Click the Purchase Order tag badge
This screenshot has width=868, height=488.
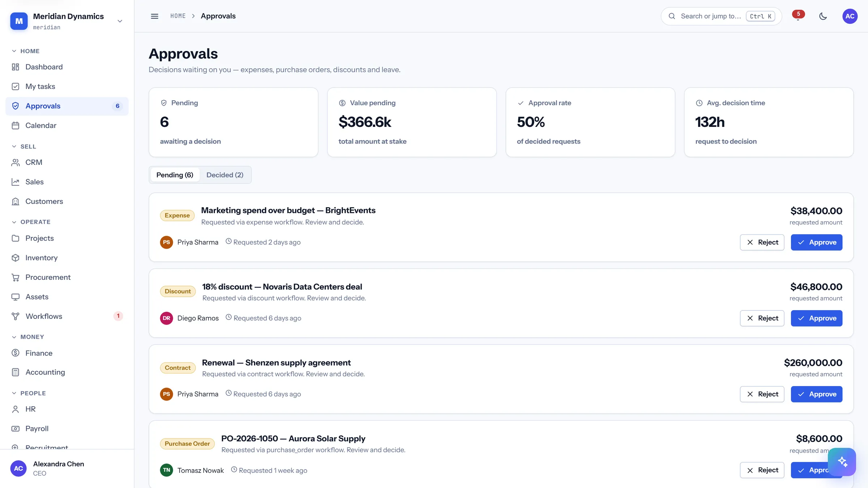(x=187, y=444)
